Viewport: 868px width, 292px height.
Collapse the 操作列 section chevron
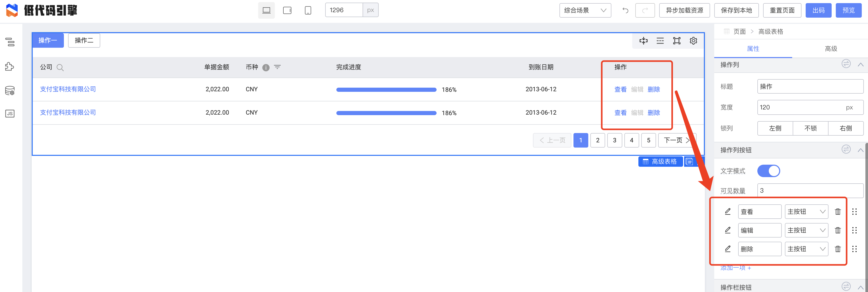point(861,64)
